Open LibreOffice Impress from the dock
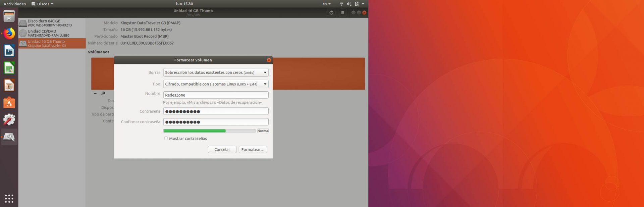The width and height of the screenshot is (644, 207). pos(9,86)
